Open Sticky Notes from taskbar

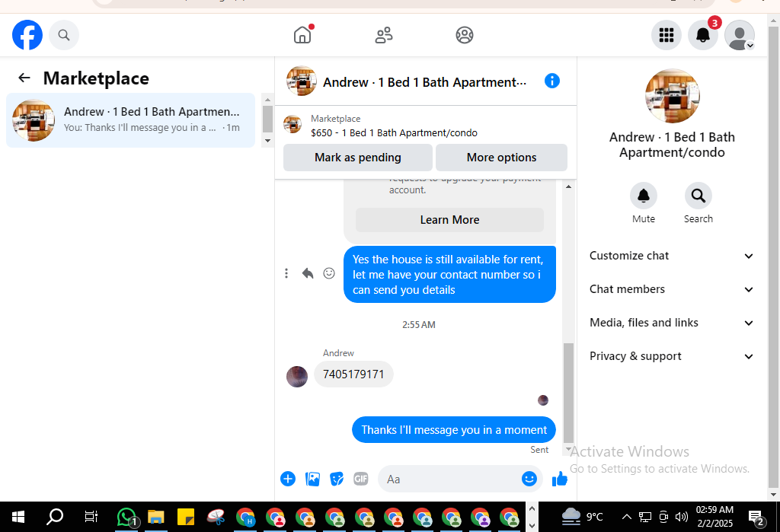click(x=186, y=517)
